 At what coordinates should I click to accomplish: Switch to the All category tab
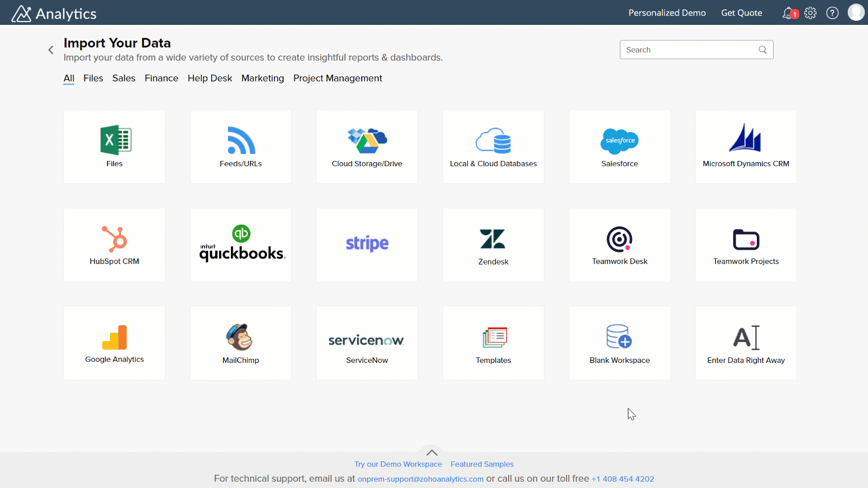pyautogui.click(x=69, y=78)
